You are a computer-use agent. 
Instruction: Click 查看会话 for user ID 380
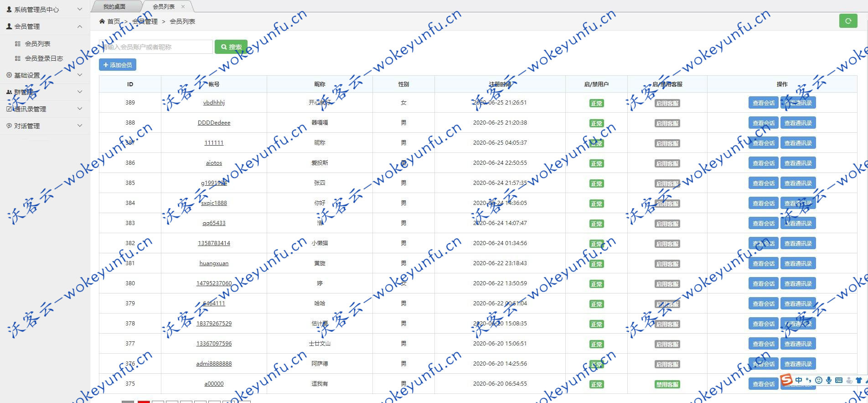(764, 283)
